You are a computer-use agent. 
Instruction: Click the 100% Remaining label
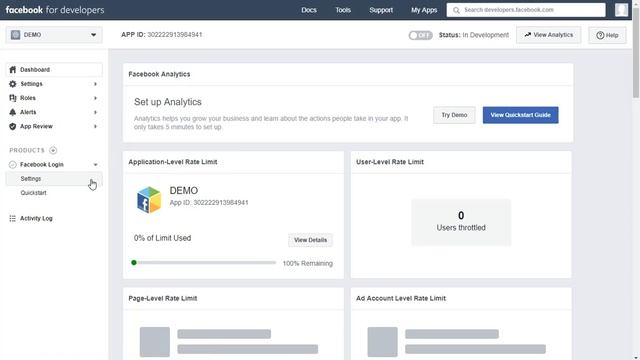click(308, 263)
